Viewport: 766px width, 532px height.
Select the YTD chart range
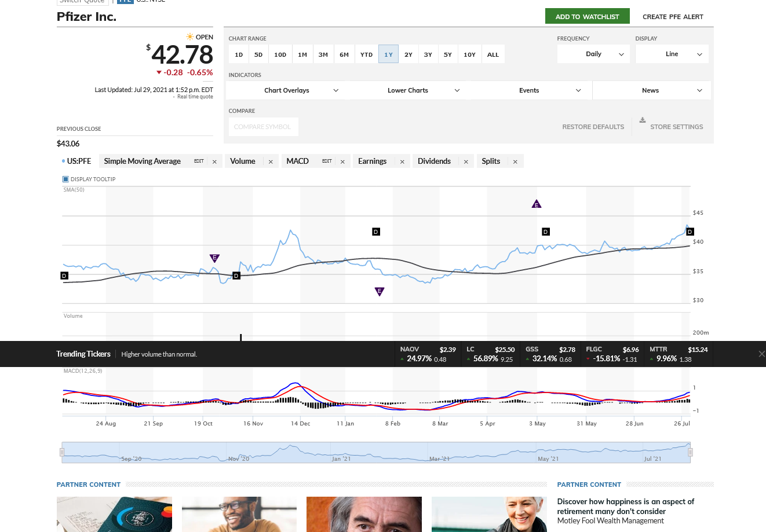click(x=367, y=54)
